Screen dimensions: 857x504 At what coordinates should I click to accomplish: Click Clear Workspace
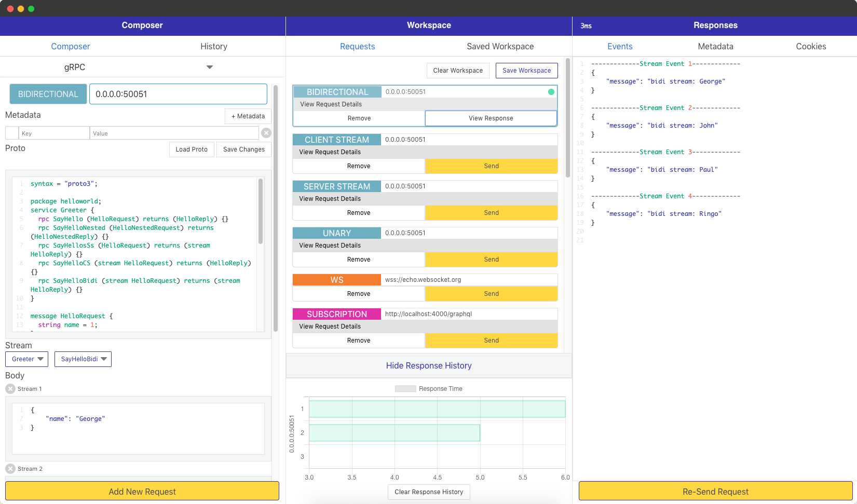click(x=458, y=71)
